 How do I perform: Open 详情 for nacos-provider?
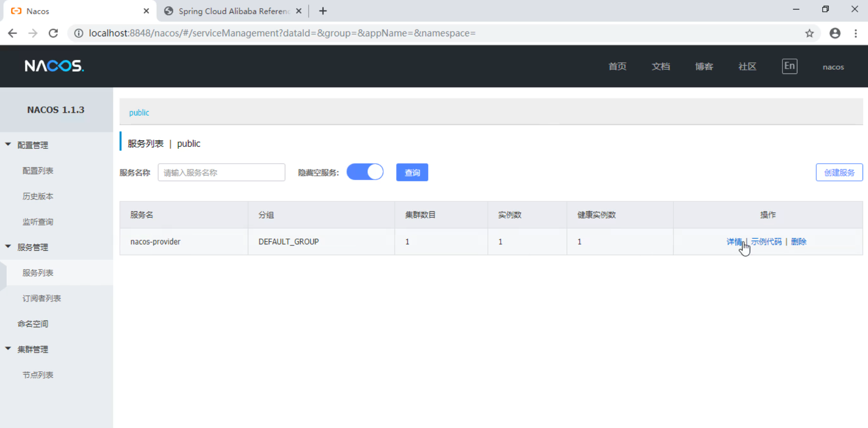click(734, 242)
